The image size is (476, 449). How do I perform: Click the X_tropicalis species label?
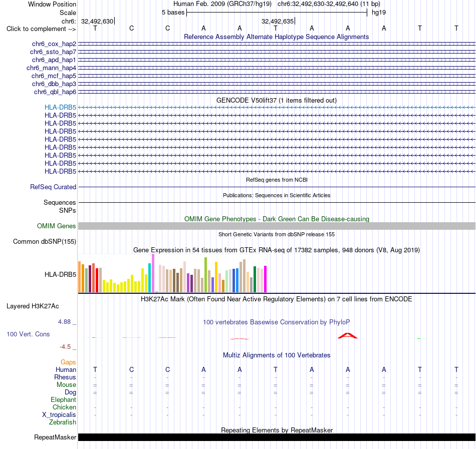point(59,414)
